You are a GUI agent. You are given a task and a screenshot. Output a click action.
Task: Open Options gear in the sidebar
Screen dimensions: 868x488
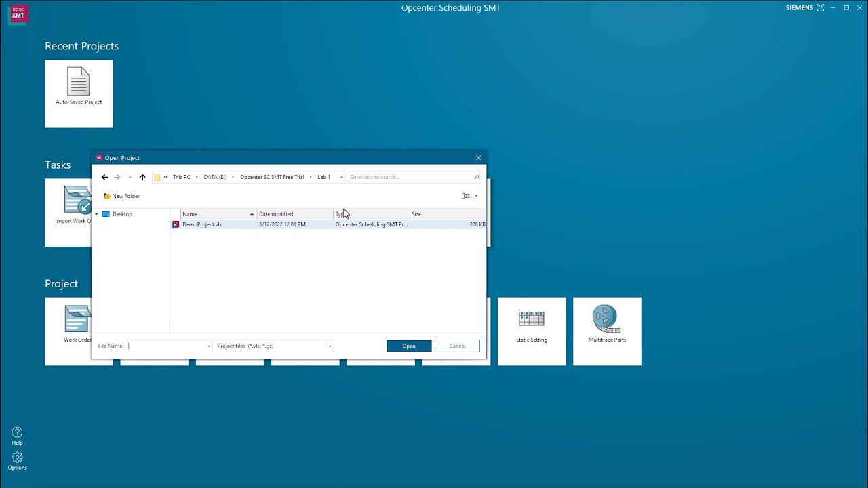pyautogui.click(x=17, y=461)
